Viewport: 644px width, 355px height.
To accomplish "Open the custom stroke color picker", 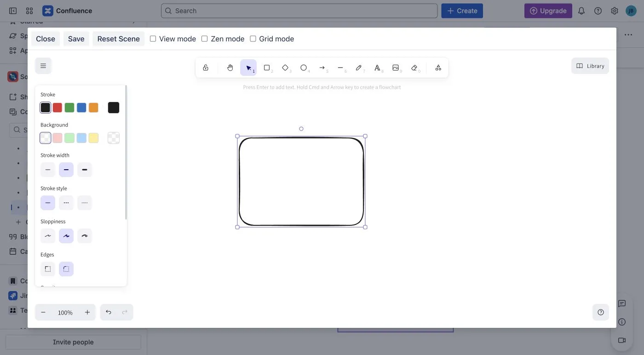I will (x=114, y=108).
